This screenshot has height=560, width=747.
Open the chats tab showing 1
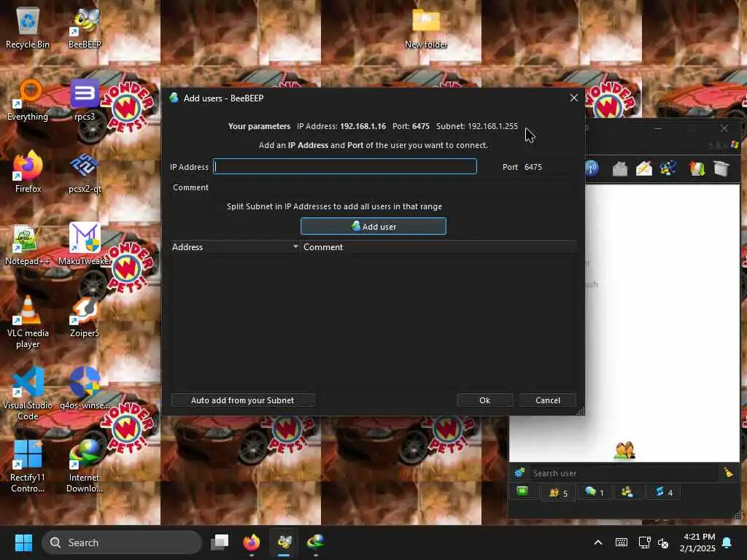594,492
